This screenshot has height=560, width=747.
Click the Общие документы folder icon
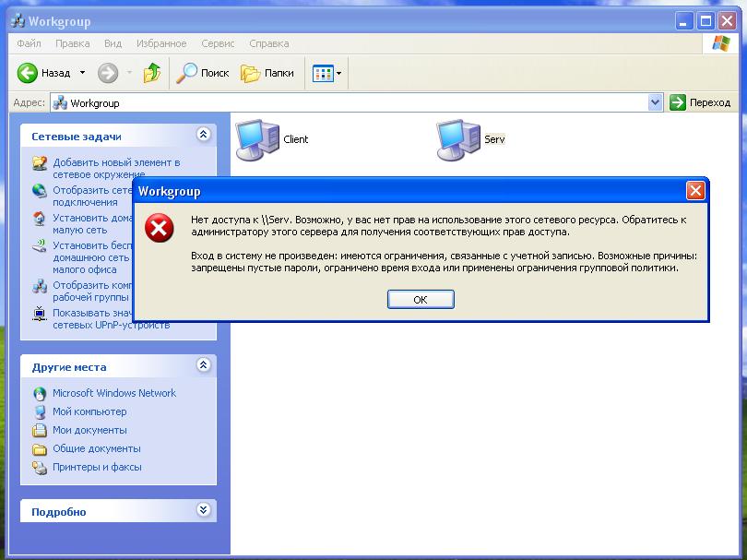40,449
